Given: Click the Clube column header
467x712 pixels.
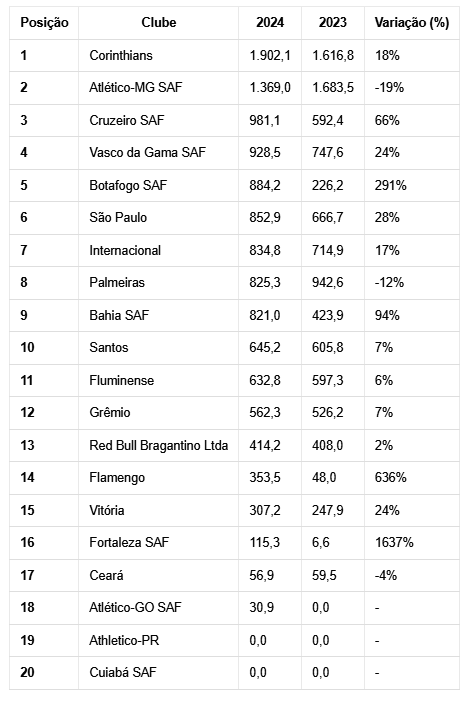Looking at the screenshot, I should [x=159, y=22].
